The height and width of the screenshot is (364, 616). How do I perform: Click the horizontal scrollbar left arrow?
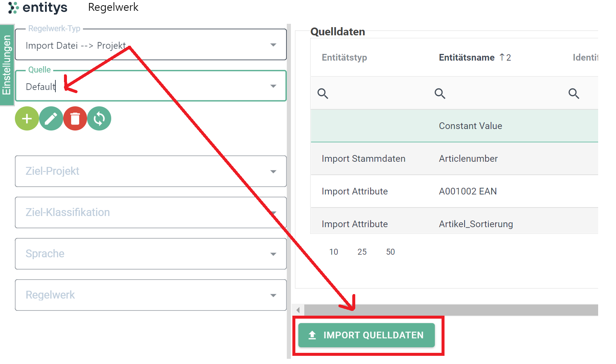298,310
